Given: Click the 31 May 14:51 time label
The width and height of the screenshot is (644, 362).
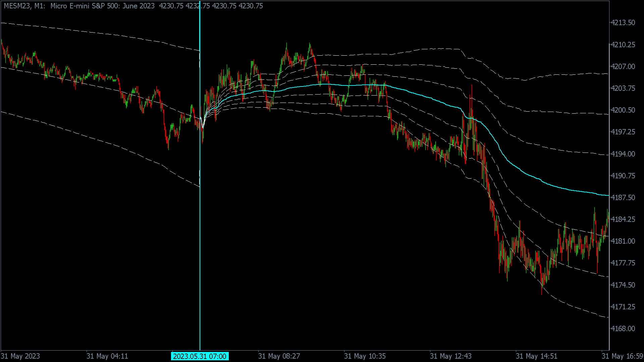Looking at the screenshot, I should point(537,356).
